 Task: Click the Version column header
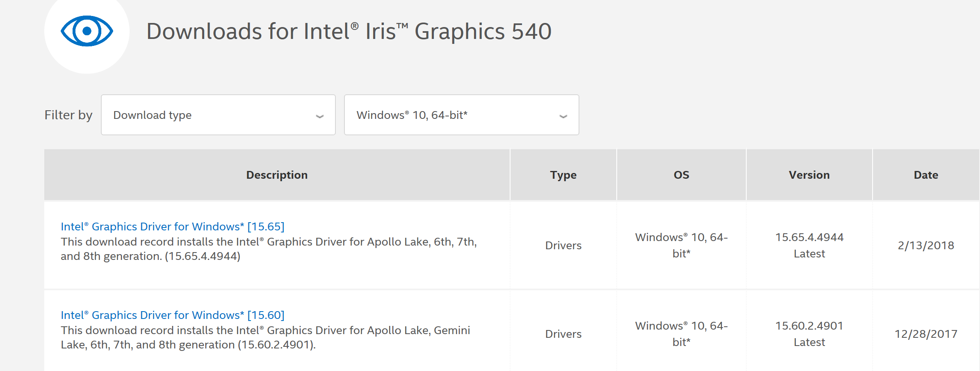point(809,175)
